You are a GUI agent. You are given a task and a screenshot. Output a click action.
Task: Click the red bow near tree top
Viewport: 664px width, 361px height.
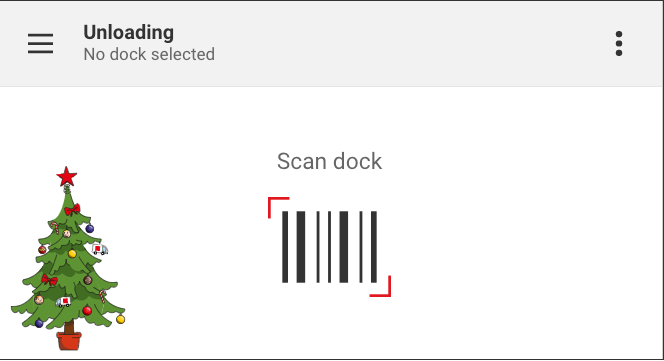(x=72, y=209)
